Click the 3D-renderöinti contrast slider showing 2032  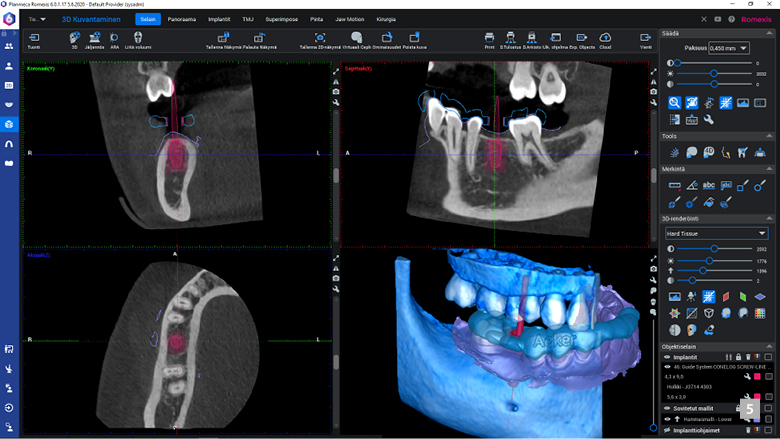point(714,249)
